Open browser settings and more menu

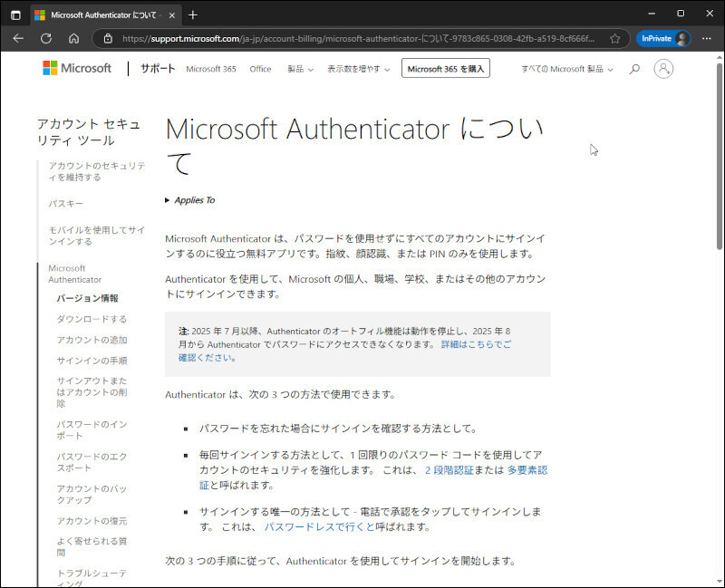[707, 38]
